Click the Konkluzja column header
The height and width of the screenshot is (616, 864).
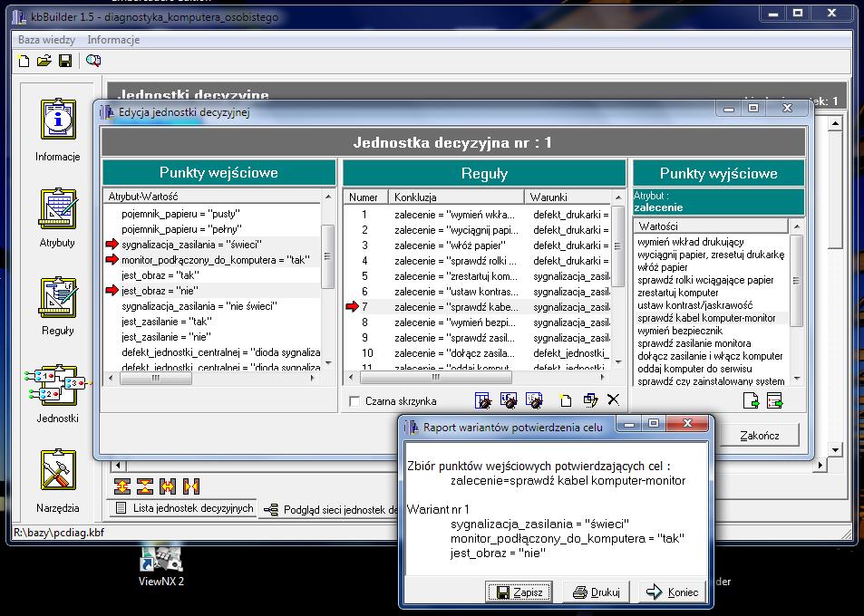coord(456,197)
